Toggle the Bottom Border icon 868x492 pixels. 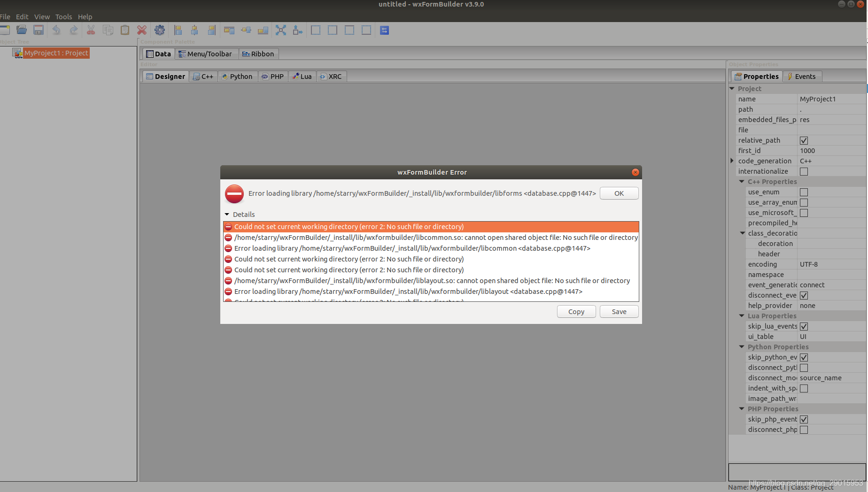366,30
